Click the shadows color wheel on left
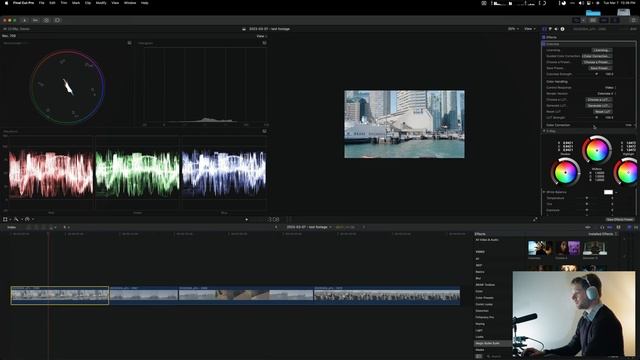 click(x=565, y=173)
